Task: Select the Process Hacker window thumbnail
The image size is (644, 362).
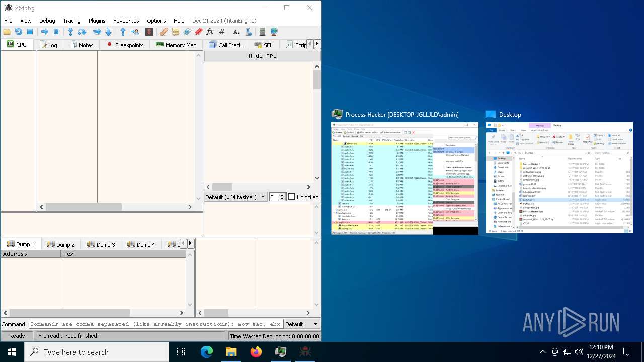Action: click(x=405, y=178)
